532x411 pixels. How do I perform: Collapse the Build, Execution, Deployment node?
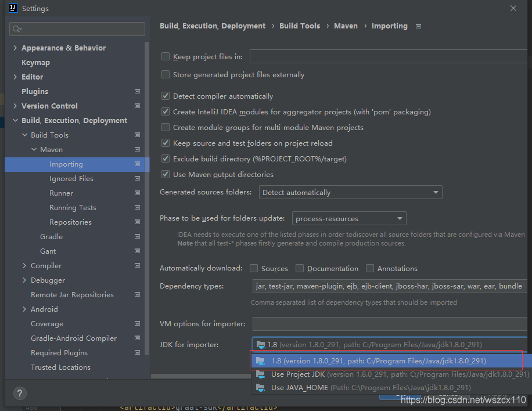(x=15, y=120)
